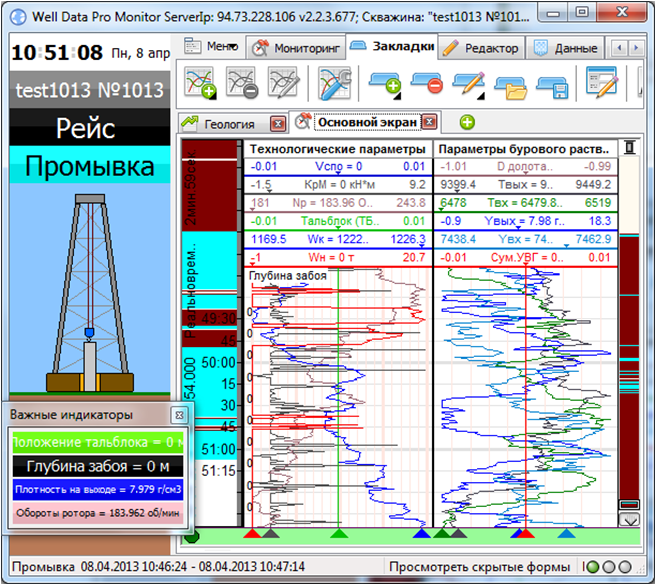
Task: Close the Геология tab
Action: (x=278, y=124)
